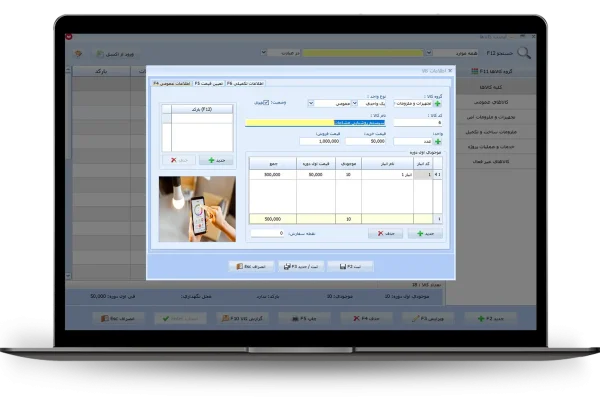Click the Save F2 button in dialog

[x=358, y=267]
